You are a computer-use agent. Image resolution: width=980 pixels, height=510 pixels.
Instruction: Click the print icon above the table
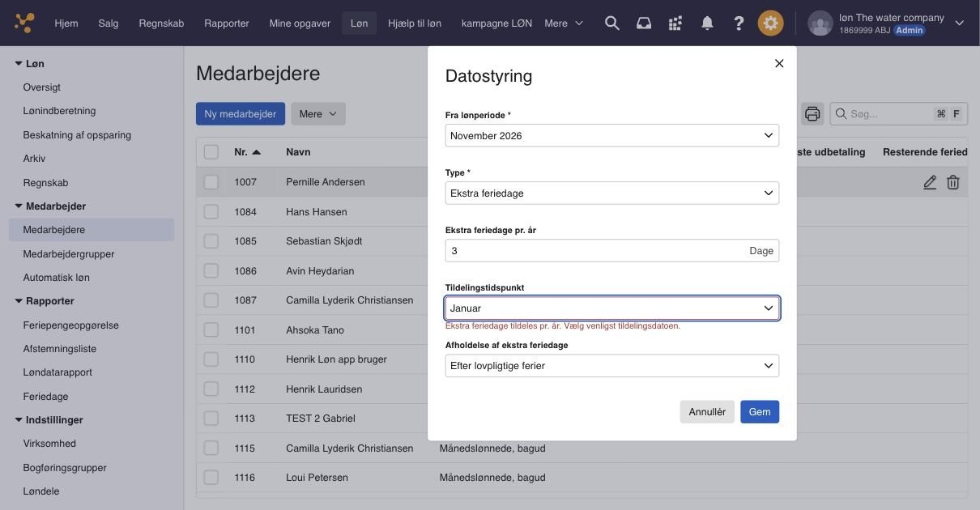click(x=812, y=113)
